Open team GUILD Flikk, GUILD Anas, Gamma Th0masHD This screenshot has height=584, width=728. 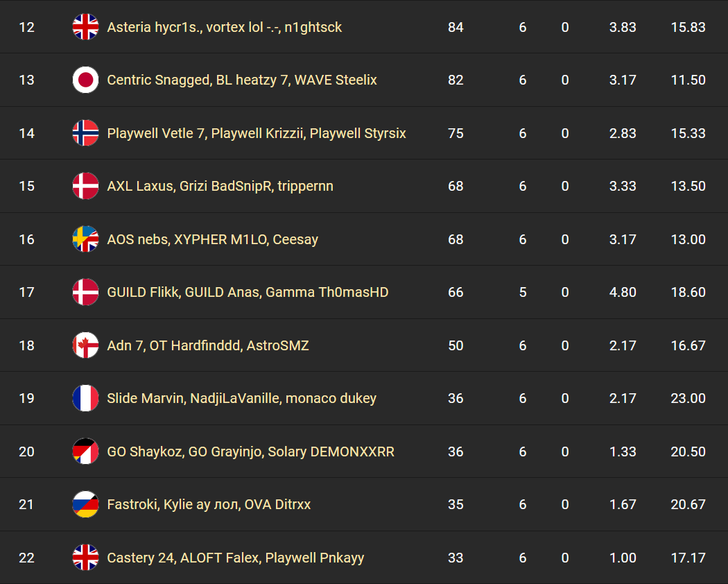tap(248, 292)
